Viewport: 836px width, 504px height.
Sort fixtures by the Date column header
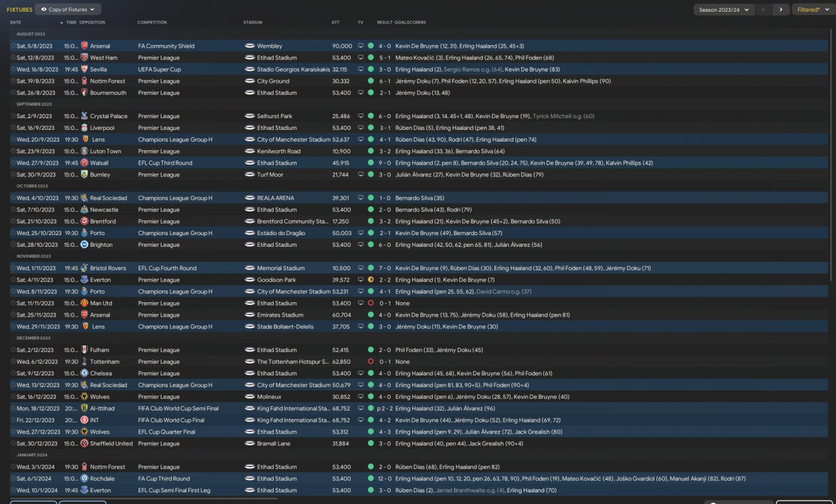click(16, 23)
